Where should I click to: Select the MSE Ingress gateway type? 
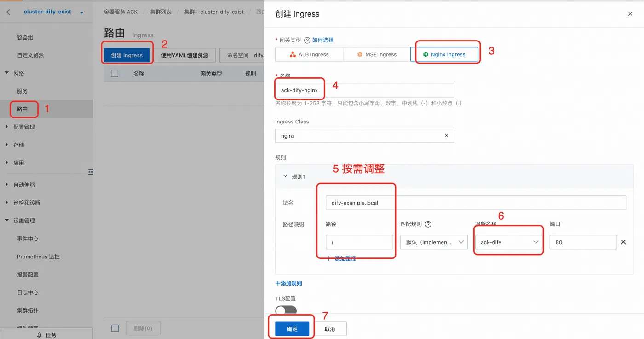(x=377, y=54)
